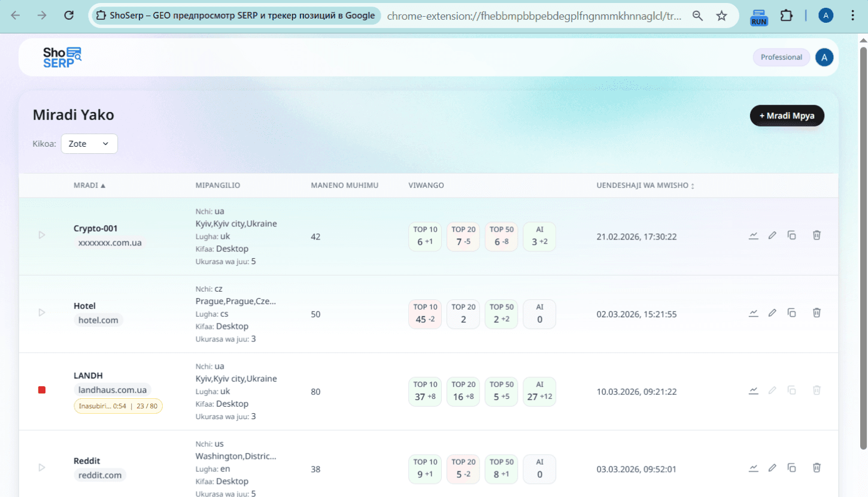Screen dimensions: 868x497
Task: Open the Kikoa filter dropdown Zote
Action: (89, 144)
